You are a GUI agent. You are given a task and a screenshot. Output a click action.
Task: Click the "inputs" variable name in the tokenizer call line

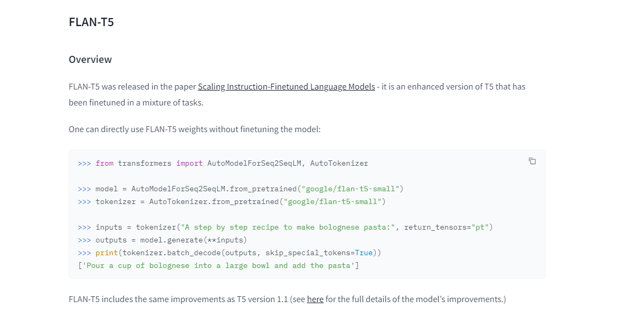[x=109, y=227]
